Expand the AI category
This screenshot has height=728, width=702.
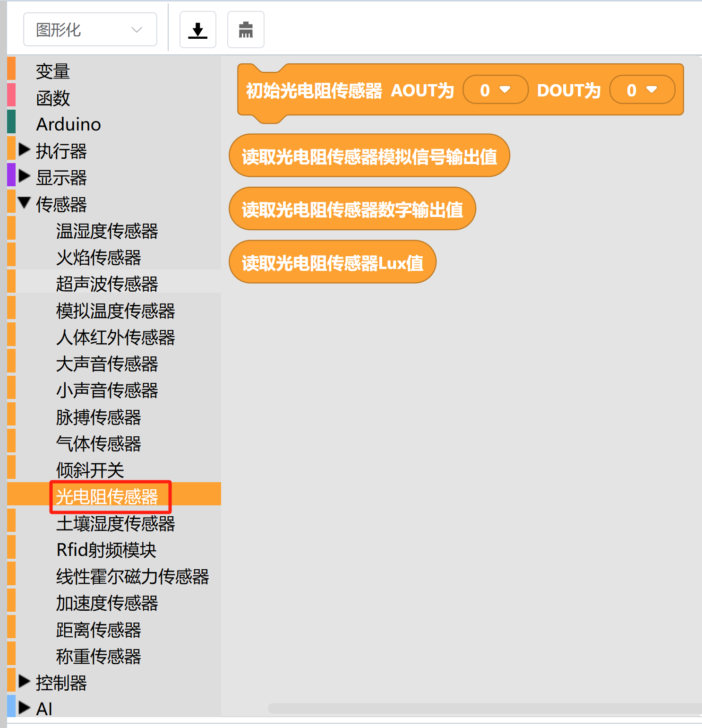[24, 708]
